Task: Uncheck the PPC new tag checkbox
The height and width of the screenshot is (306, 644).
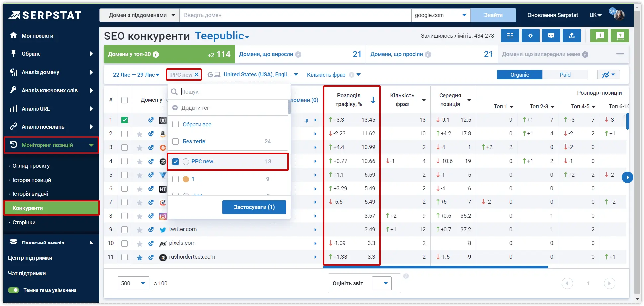Action: 176,161
